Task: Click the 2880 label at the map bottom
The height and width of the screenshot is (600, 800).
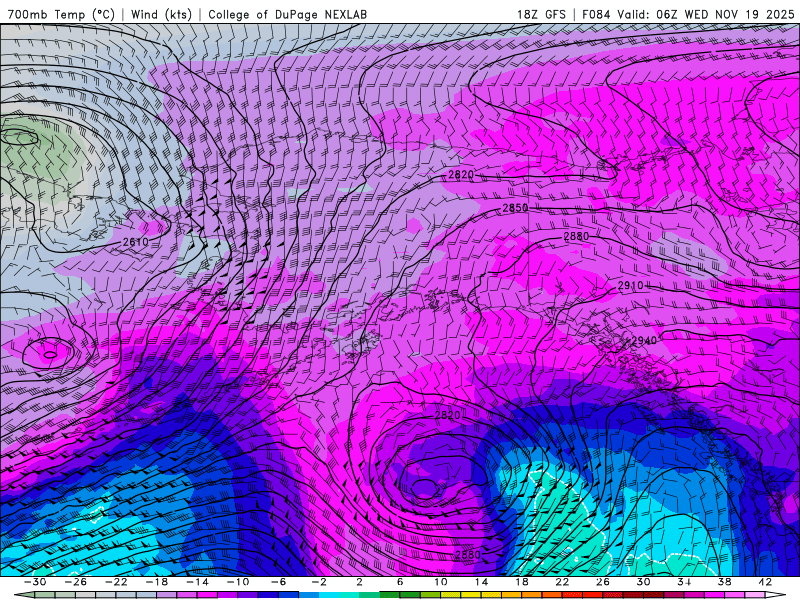Action: point(468,555)
